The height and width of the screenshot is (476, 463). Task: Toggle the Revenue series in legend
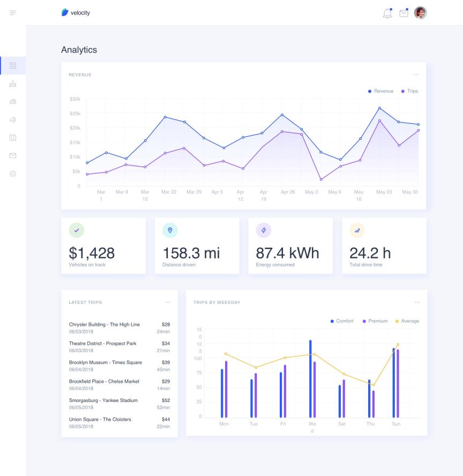tap(381, 91)
